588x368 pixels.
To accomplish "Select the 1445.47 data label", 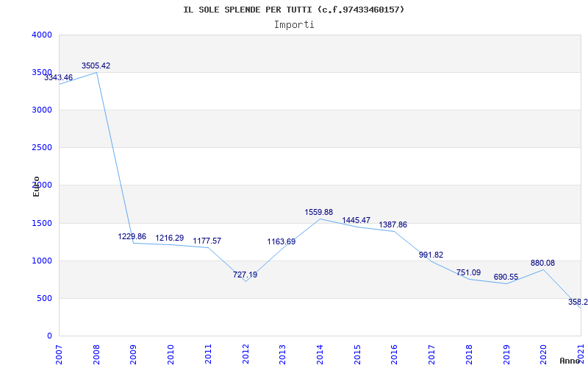I will pos(356,220).
